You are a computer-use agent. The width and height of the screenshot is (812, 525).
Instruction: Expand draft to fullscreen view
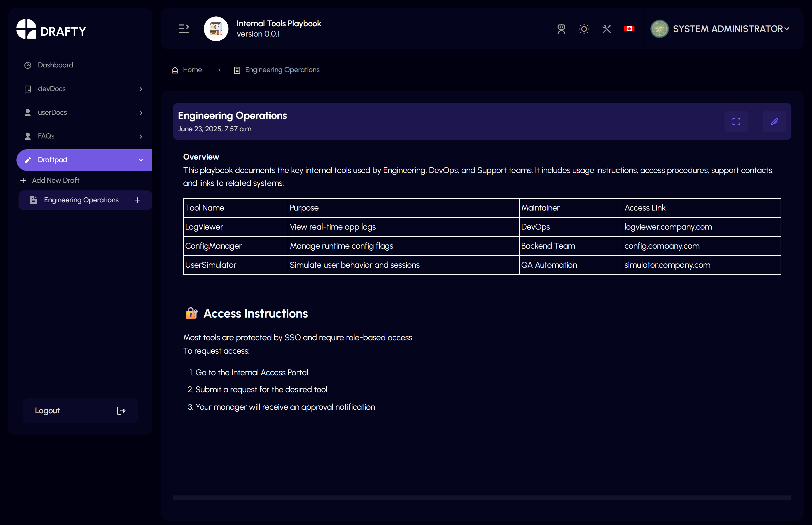tap(736, 121)
